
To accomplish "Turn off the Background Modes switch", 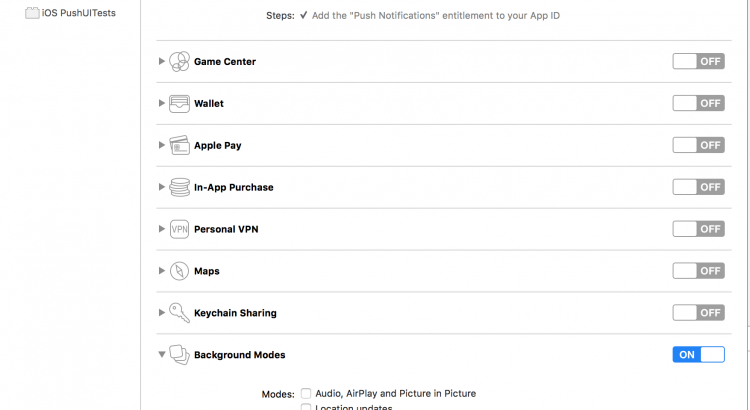I will 698,355.
